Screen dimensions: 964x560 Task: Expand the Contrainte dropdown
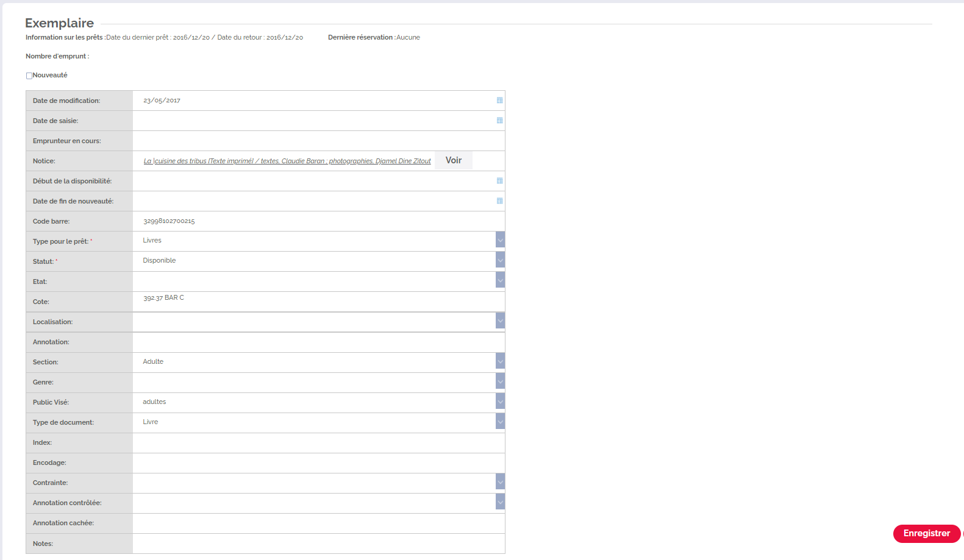(x=500, y=482)
